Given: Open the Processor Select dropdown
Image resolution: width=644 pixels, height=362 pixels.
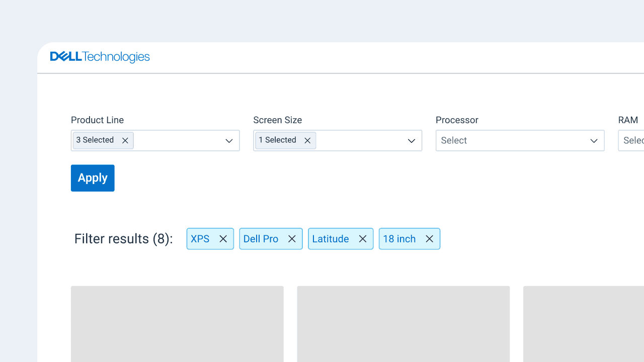Looking at the screenshot, I should (520, 141).
